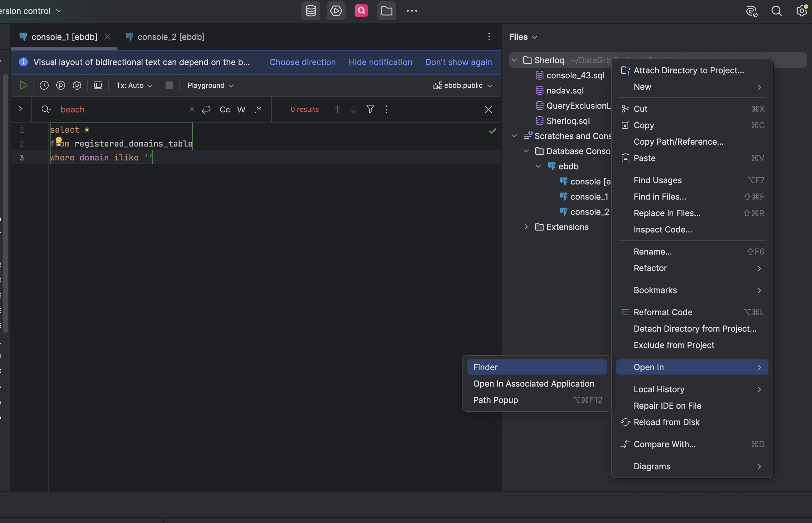Expand the Extensions folder
The height and width of the screenshot is (523, 812).
(x=526, y=227)
